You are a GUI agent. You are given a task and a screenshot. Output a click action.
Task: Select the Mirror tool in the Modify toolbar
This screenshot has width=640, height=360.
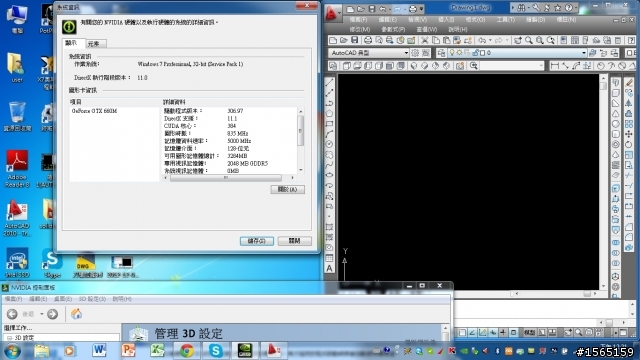point(629,103)
